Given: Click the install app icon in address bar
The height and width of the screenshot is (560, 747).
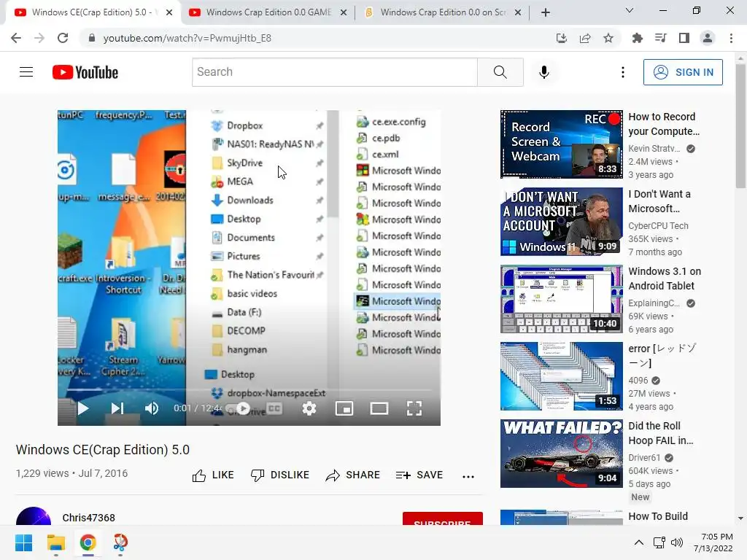Looking at the screenshot, I should (x=562, y=38).
